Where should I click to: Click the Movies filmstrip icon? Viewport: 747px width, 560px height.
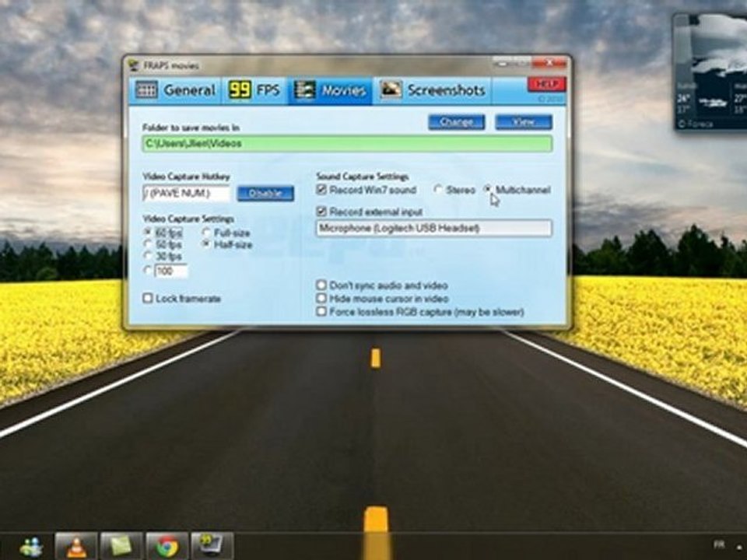(x=304, y=90)
